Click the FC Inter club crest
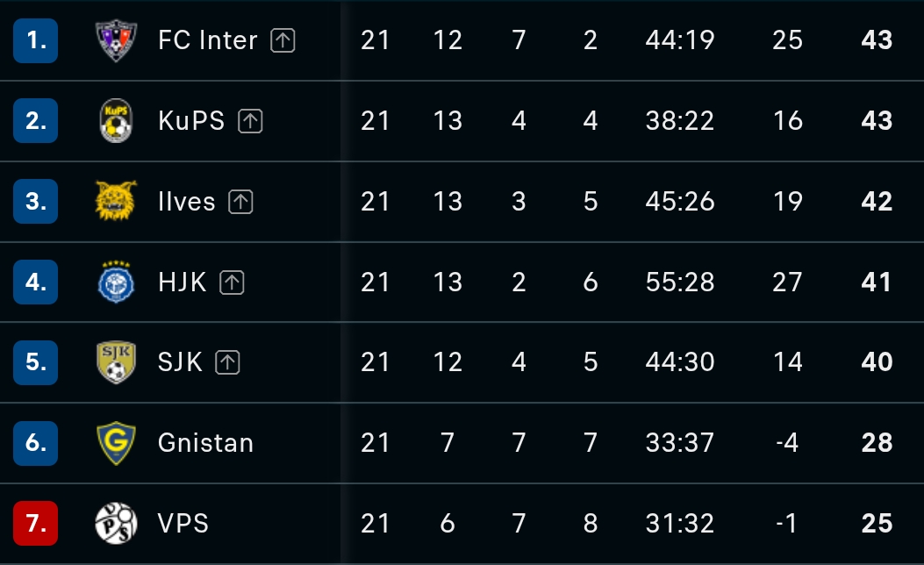The height and width of the screenshot is (565, 924). [x=116, y=40]
